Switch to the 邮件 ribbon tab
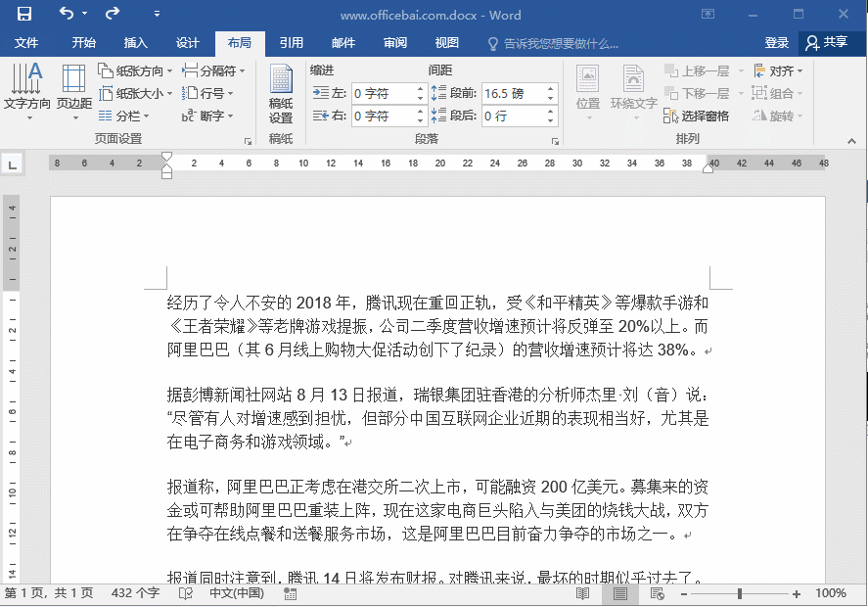The width and height of the screenshot is (868, 607). 343,43
